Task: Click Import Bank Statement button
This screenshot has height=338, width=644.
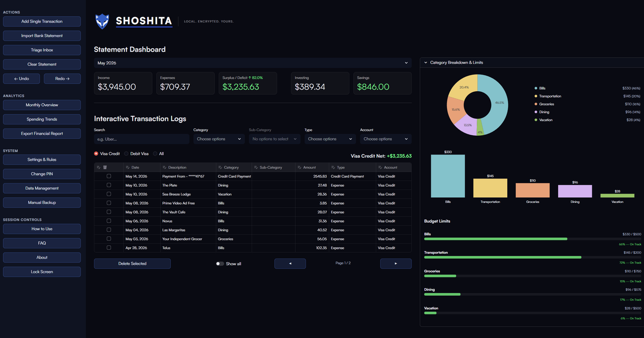Action: pos(42,36)
